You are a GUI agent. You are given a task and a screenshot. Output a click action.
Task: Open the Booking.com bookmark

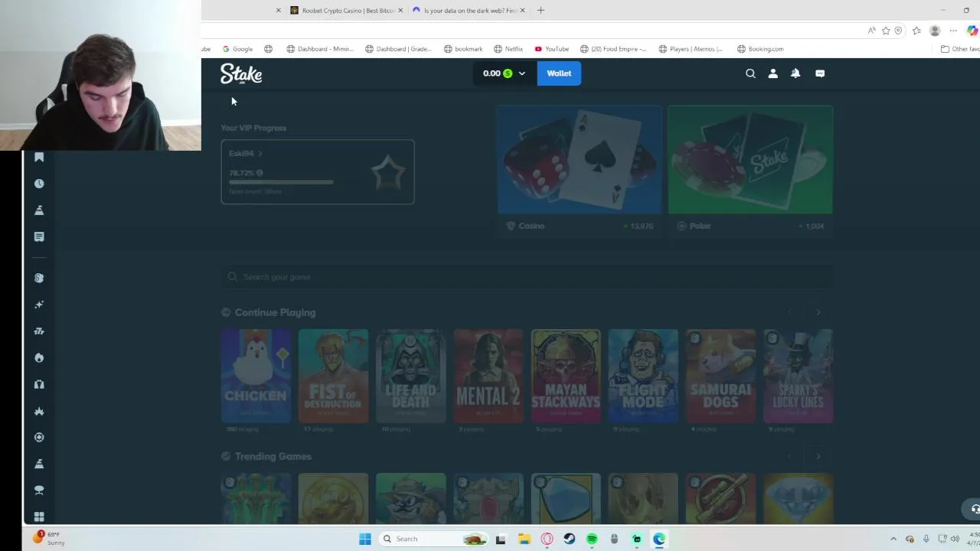point(760,49)
